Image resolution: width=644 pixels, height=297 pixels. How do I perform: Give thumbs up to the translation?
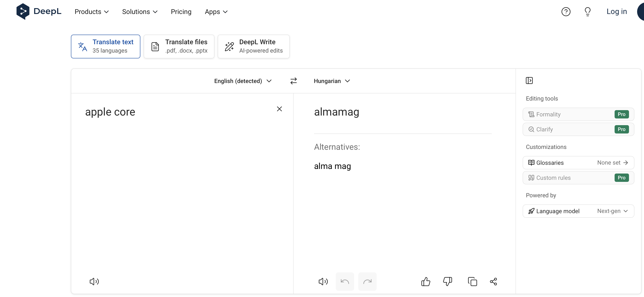[425, 282]
